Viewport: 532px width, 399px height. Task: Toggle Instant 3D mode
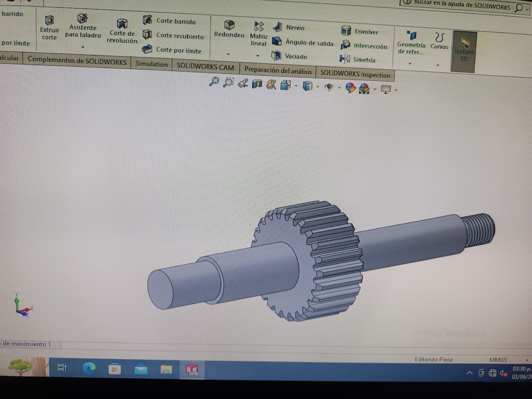pos(463,50)
